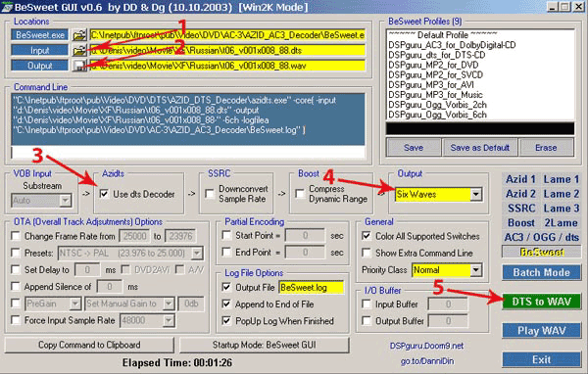This screenshot has height=374, width=588.
Task: Open Priority Class Normal dropdown
Action: pos(476,270)
